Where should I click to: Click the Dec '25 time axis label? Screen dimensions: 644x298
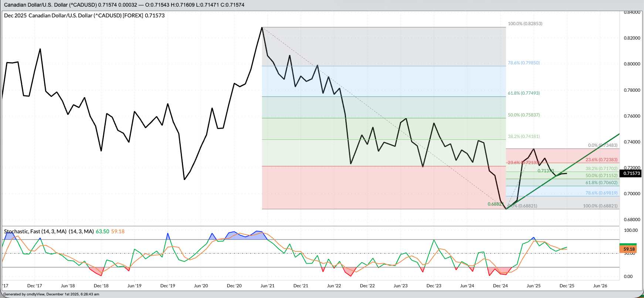(x=567, y=286)
